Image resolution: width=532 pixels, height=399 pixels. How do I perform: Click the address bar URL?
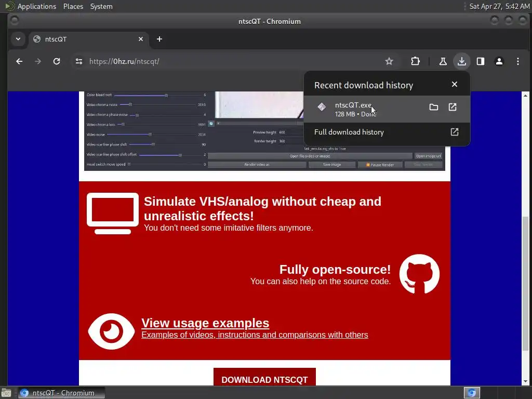pyautogui.click(x=124, y=61)
